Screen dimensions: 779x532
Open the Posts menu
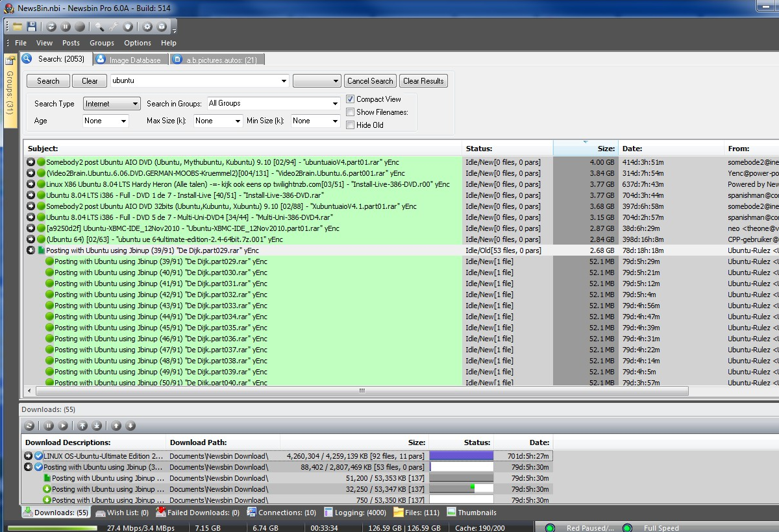click(x=71, y=43)
